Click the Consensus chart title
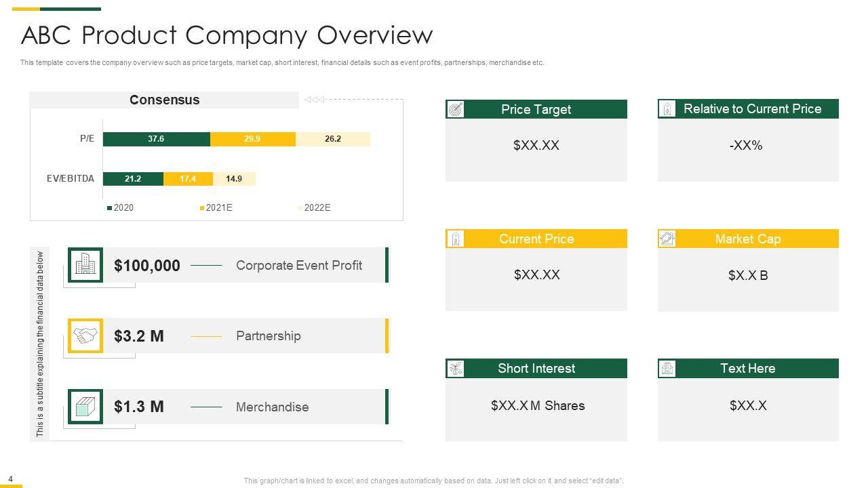Screen dimensions: 868x488 [164, 100]
